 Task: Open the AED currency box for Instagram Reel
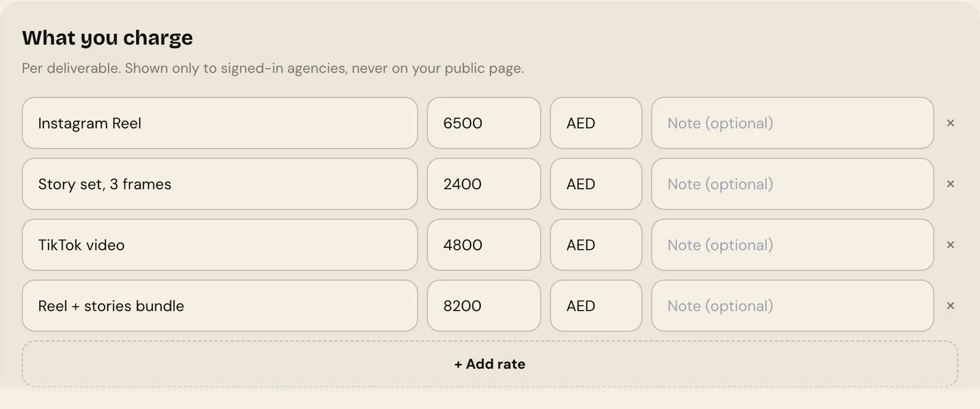click(596, 123)
